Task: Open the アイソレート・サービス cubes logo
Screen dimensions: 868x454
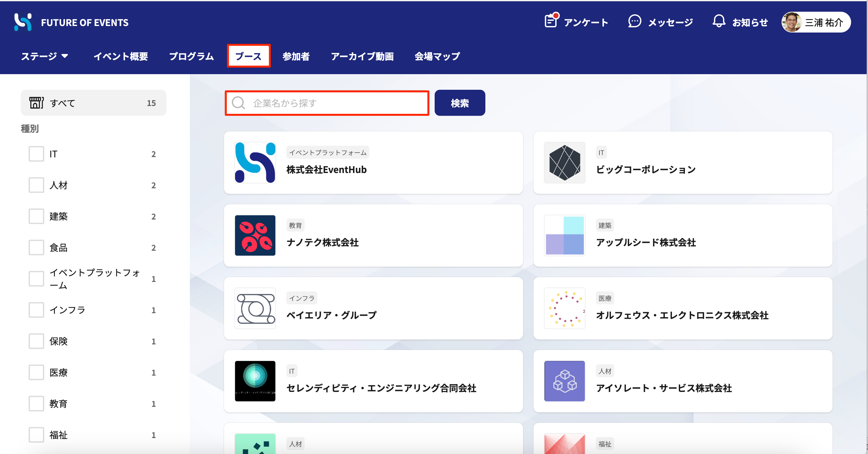Action: pos(564,381)
